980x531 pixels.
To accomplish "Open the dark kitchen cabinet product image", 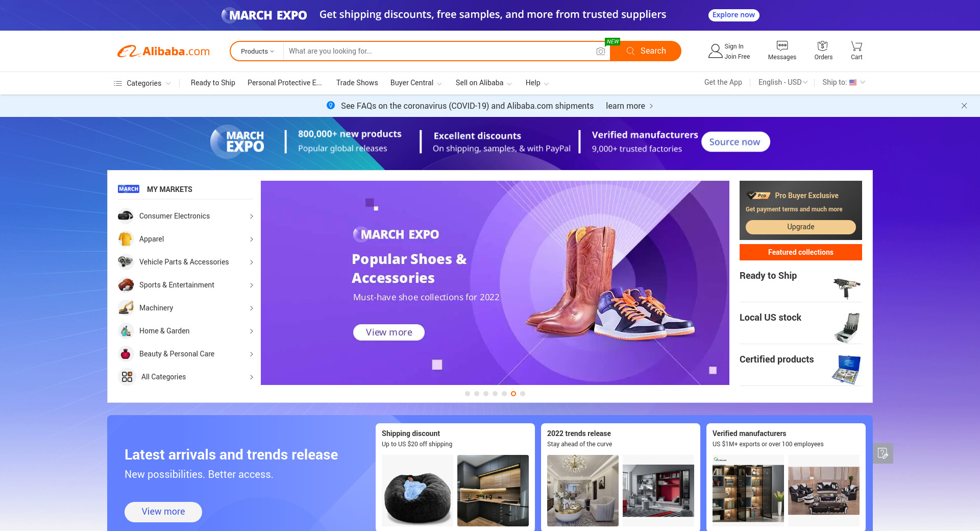I will [493, 491].
